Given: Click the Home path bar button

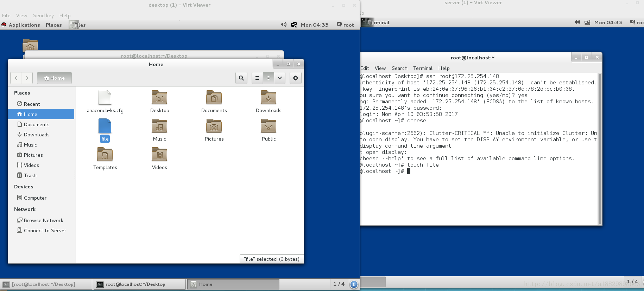Looking at the screenshot, I should [x=54, y=78].
